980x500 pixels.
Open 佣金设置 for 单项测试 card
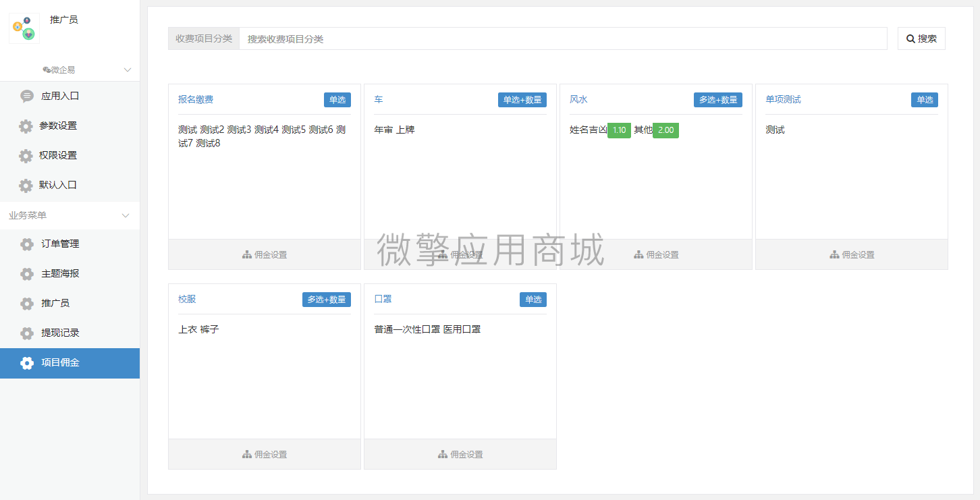(852, 254)
